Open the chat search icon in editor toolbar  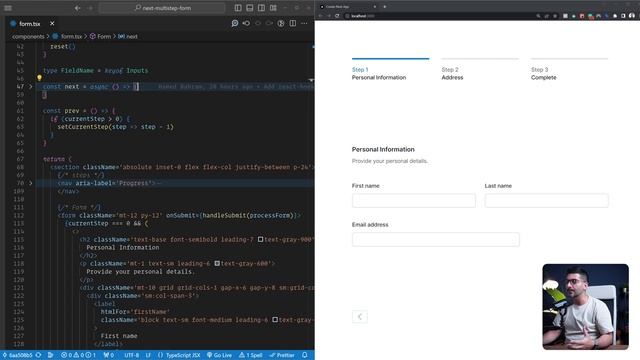235,23
